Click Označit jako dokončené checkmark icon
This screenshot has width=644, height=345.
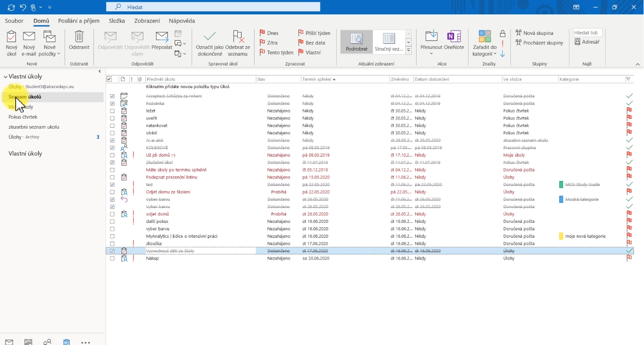210,38
